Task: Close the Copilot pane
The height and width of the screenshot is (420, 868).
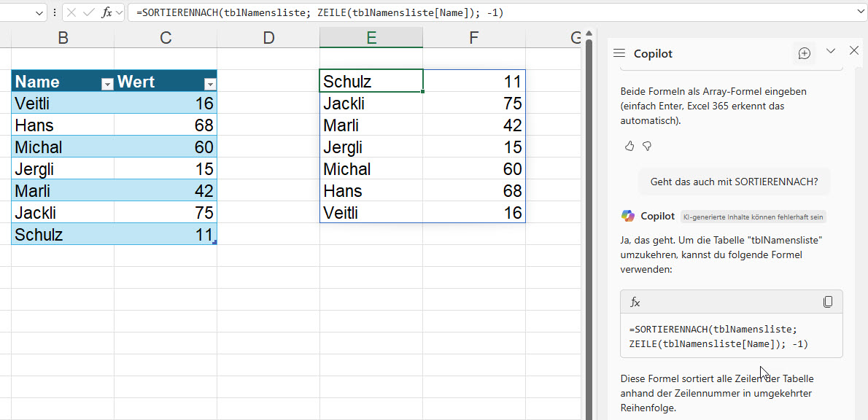Action: point(854,50)
